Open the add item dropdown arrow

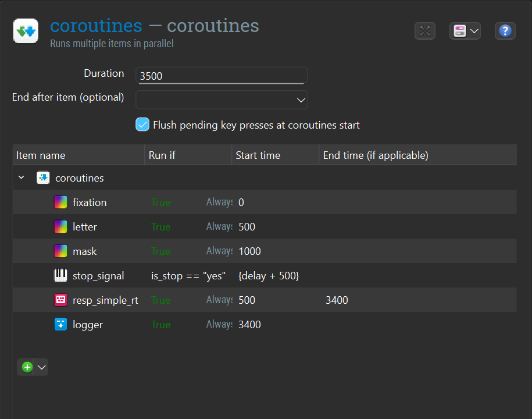[x=42, y=367]
